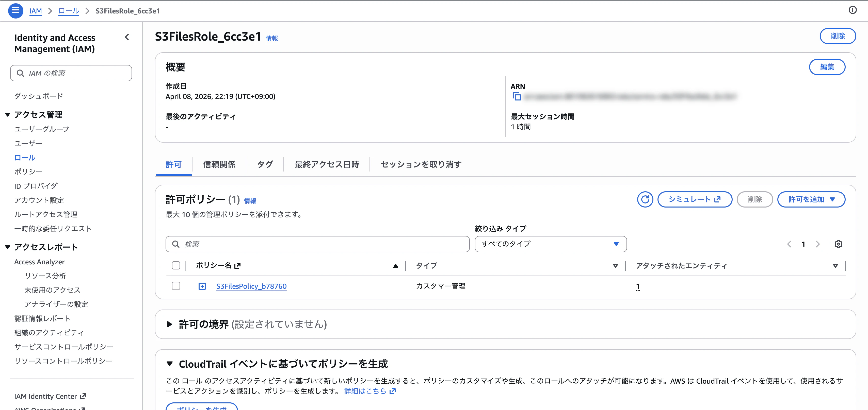Open ID プロバイダ in the sidebar
The height and width of the screenshot is (410, 868).
(x=36, y=186)
